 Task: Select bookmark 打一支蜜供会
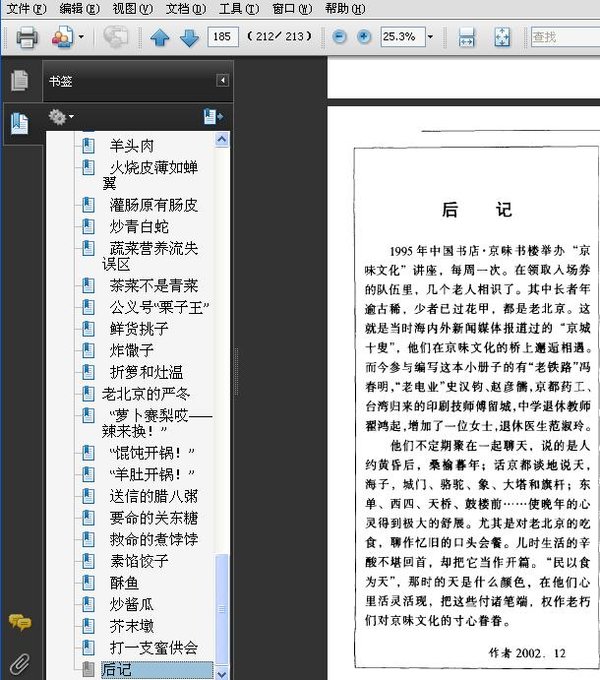[x=154, y=648]
